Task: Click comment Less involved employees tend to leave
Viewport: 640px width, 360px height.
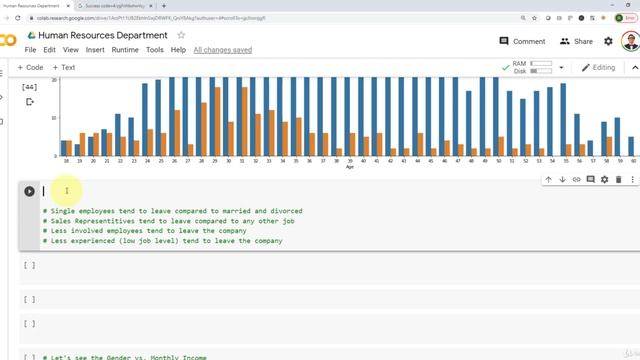Action: [x=144, y=231]
